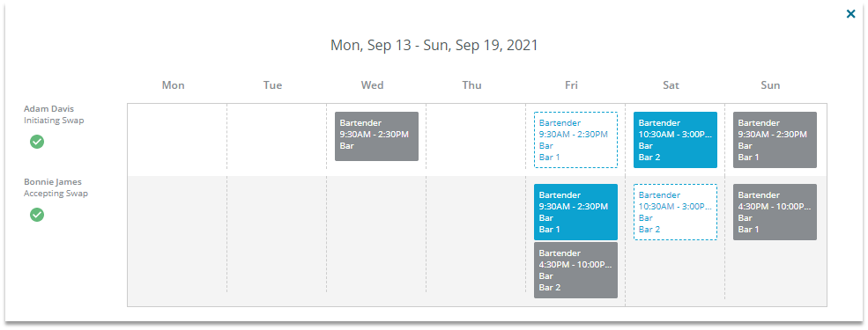Image resolution: width=868 pixels, height=330 pixels.
Task: Click the Thu column header
Action: pyautogui.click(x=472, y=85)
